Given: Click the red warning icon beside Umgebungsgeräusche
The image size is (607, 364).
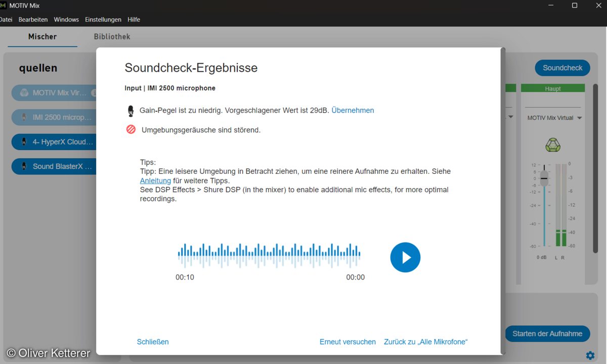Looking at the screenshot, I should pos(131,130).
